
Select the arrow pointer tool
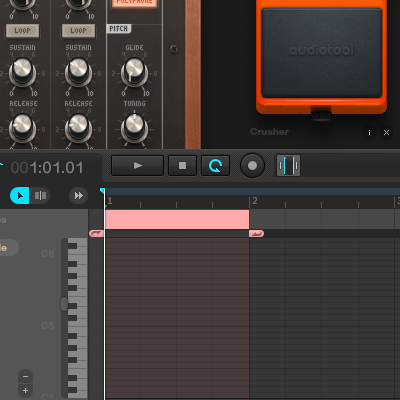[x=20, y=196]
